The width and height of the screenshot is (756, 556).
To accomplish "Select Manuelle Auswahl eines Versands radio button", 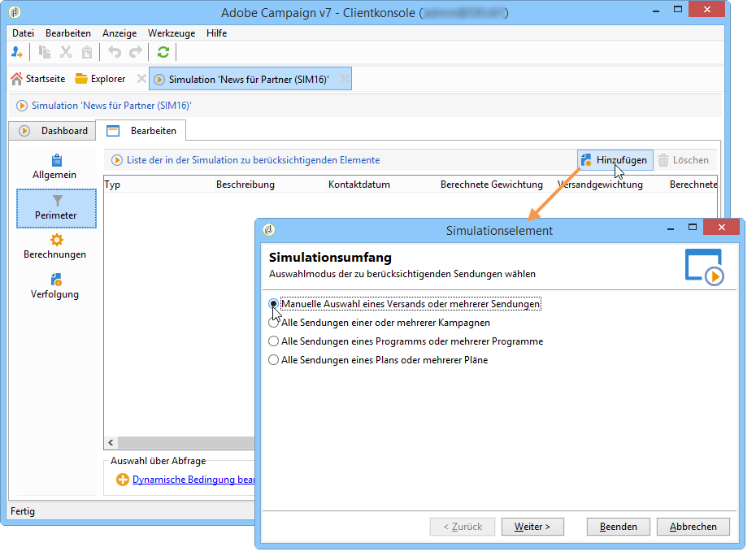I will pos(273,304).
